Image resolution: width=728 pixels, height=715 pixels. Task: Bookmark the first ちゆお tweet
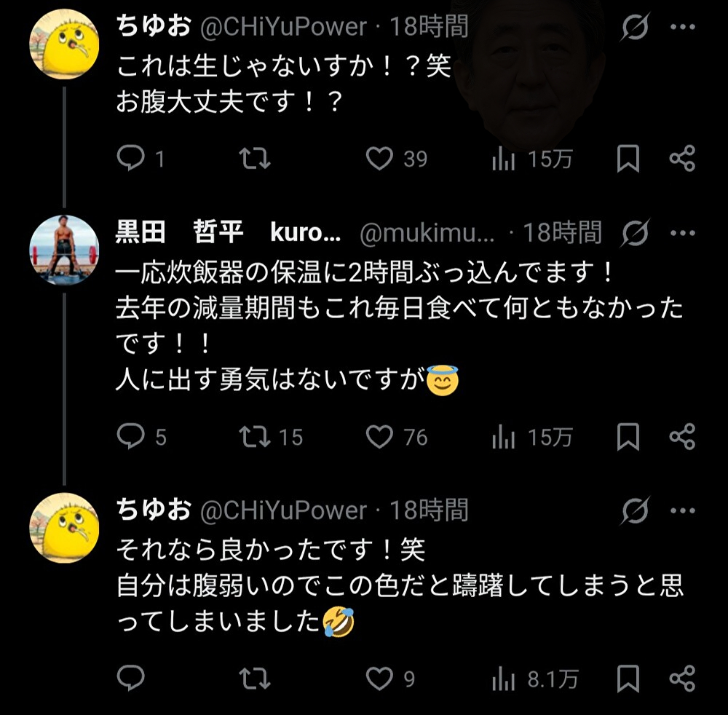[x=628, y=158]
